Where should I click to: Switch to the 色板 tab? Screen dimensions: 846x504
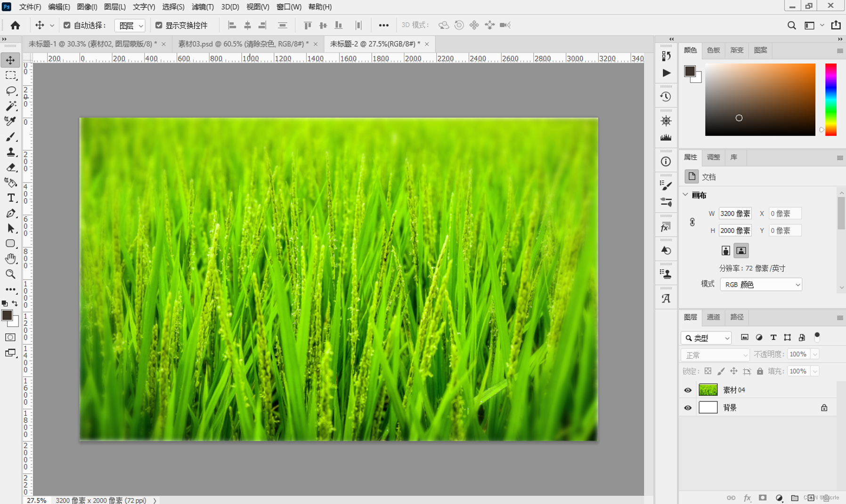[713, 50]
